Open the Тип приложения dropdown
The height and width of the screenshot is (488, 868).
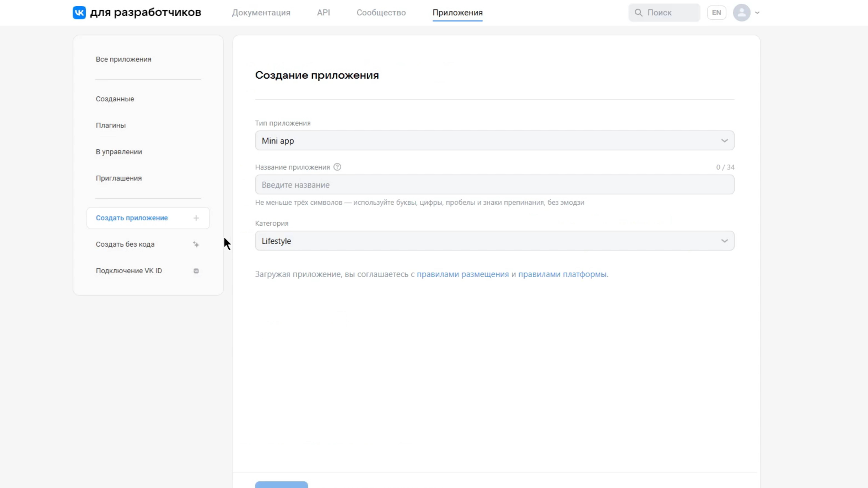pos(495,141)
